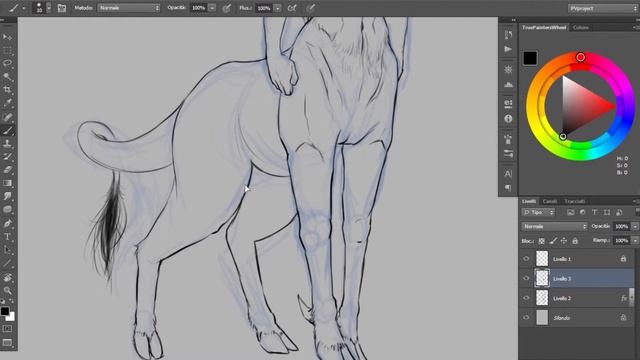Image resolution: width=640 pixels, height=360 pixels.
Task: Select the Smudge tool
Action: (x=7, y=196)
